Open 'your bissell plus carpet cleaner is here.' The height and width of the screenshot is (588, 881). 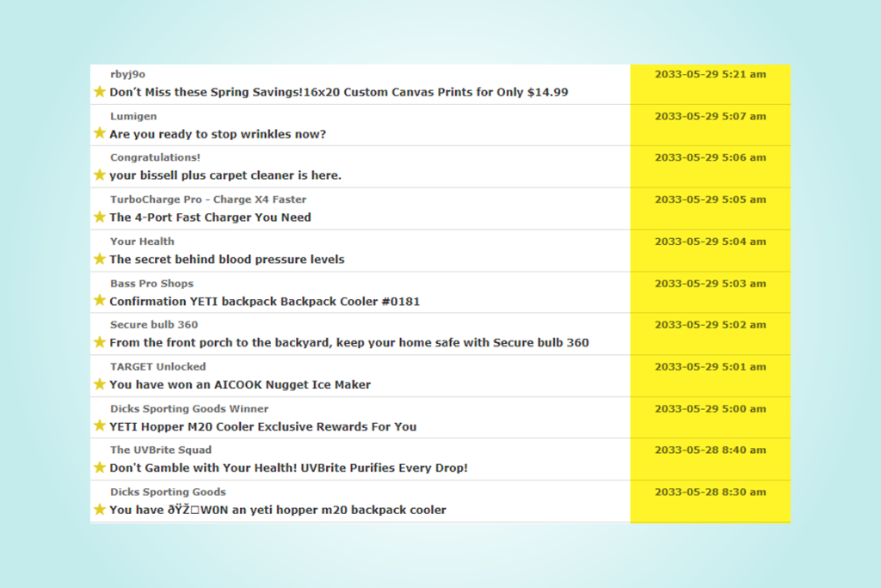coord(225,175)
